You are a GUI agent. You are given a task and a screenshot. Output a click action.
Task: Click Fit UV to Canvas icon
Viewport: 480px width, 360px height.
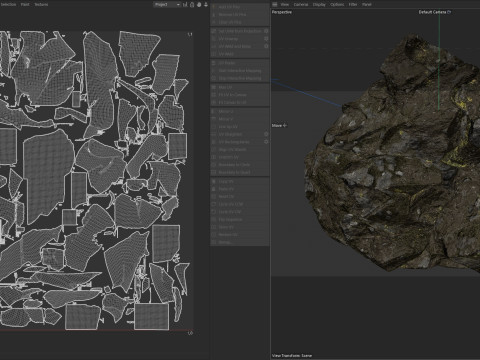coord(214,95)
